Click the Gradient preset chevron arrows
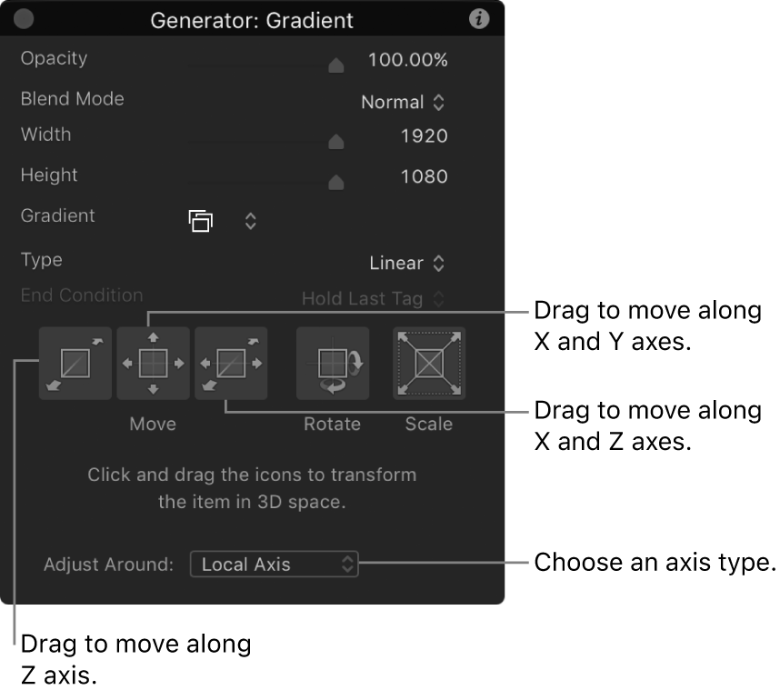 click(251, 220)
